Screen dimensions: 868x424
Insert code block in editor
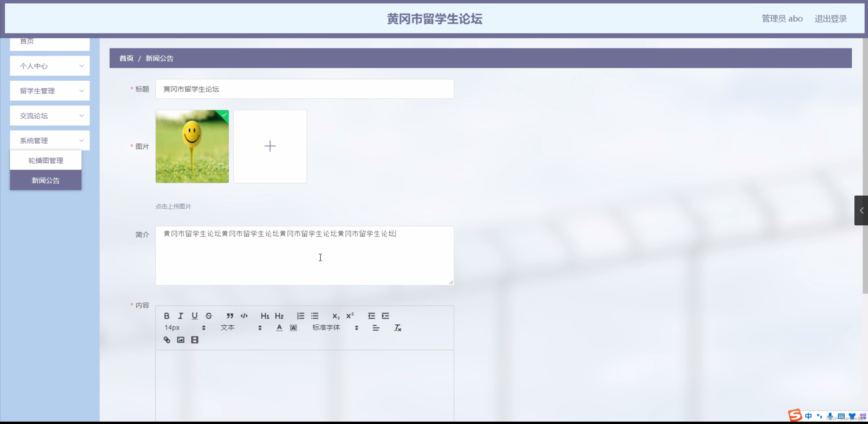pos(244,316)
